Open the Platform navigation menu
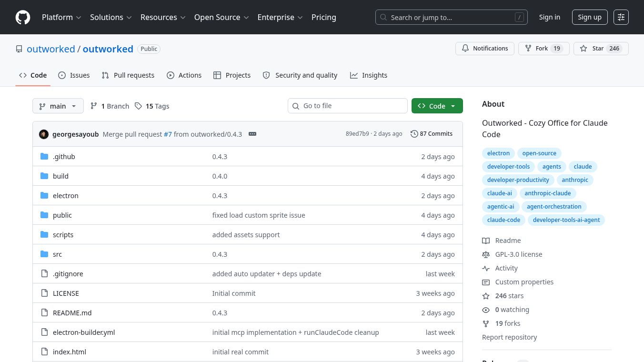The width and height of the screenshot is (644, 362). click(x=61, y=17)
